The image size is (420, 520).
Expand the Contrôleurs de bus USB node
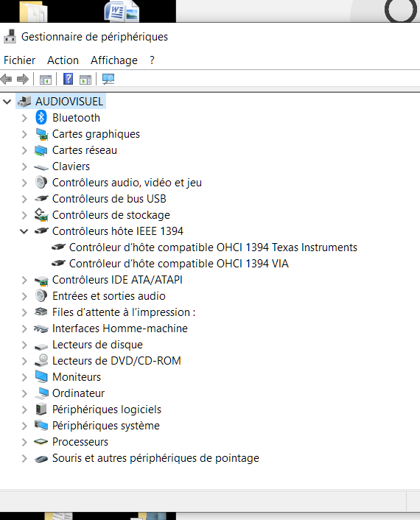(24, 199)
